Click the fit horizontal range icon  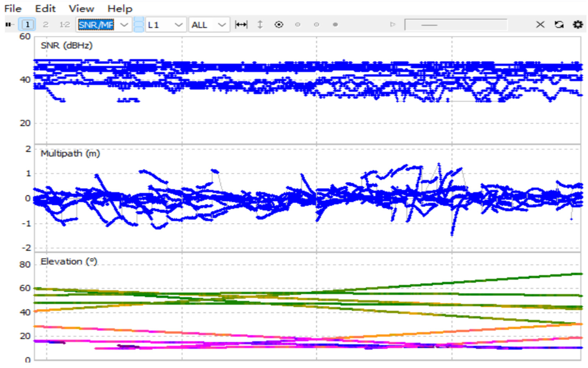(x=241, y=25)
